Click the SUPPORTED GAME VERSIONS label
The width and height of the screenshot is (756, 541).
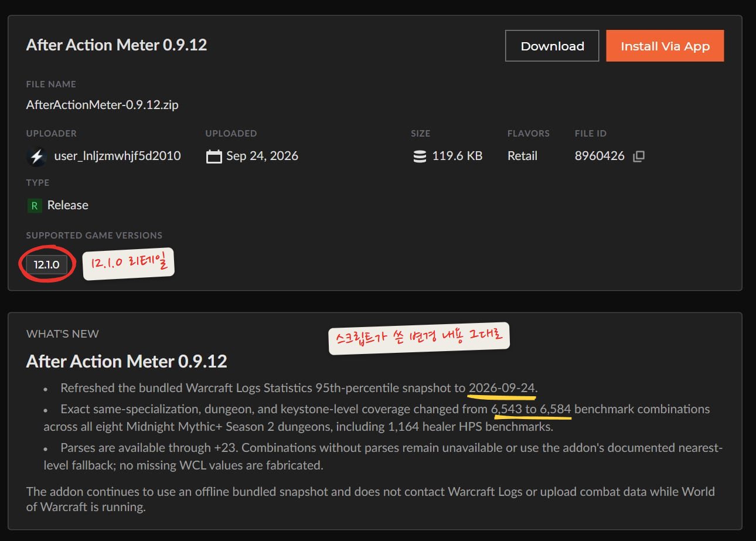[94, 236]
